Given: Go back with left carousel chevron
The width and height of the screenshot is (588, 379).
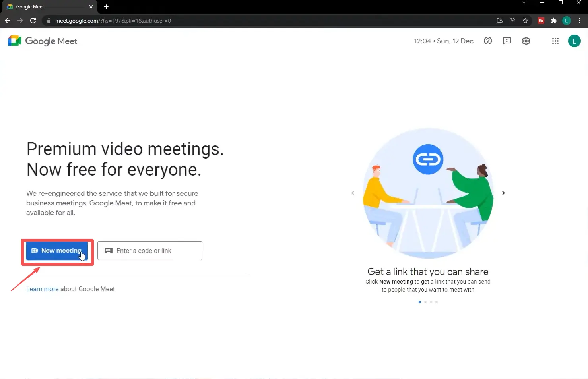Looking at the screenshot, I should tap(353, 193).
